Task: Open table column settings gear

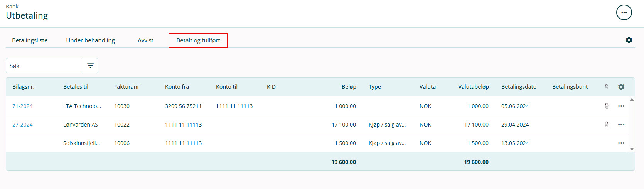Action: pyautogui.click(x=621, y=87)
